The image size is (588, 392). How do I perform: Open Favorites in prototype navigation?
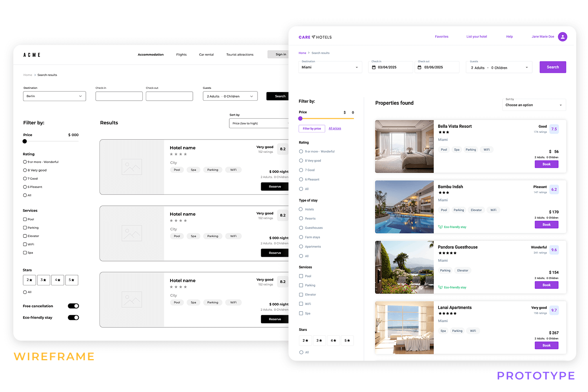(x=442, y=37)
